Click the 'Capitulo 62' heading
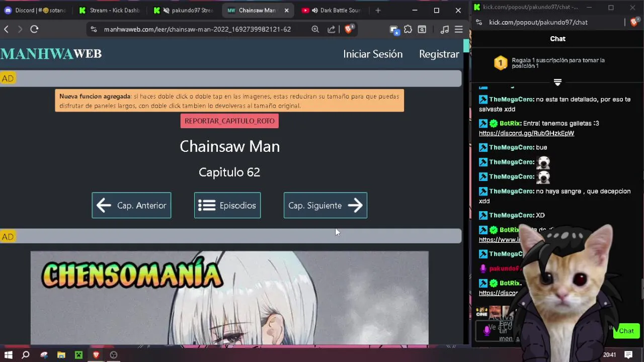644x362 pixels. point(229,172)
